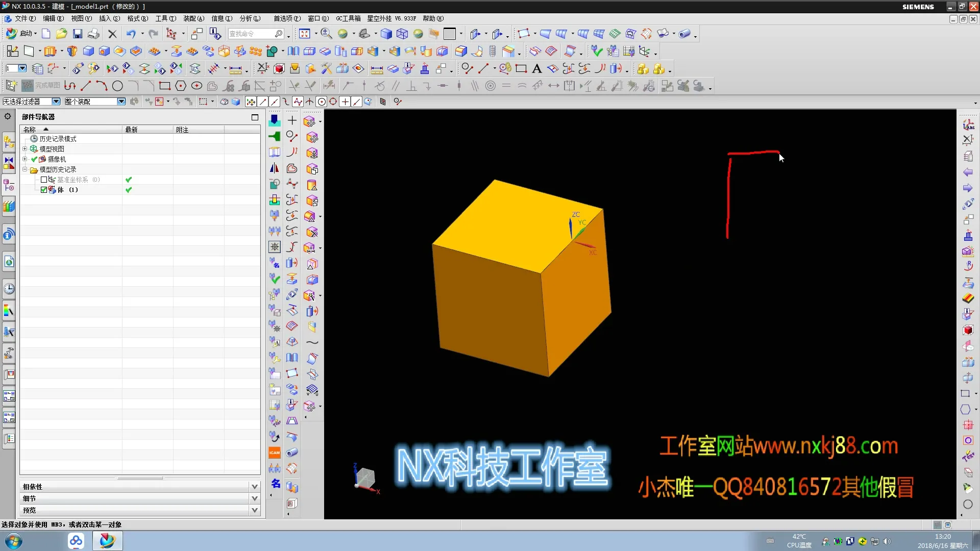Uncheck the 体 (1) body checkbox

[44, 190]
